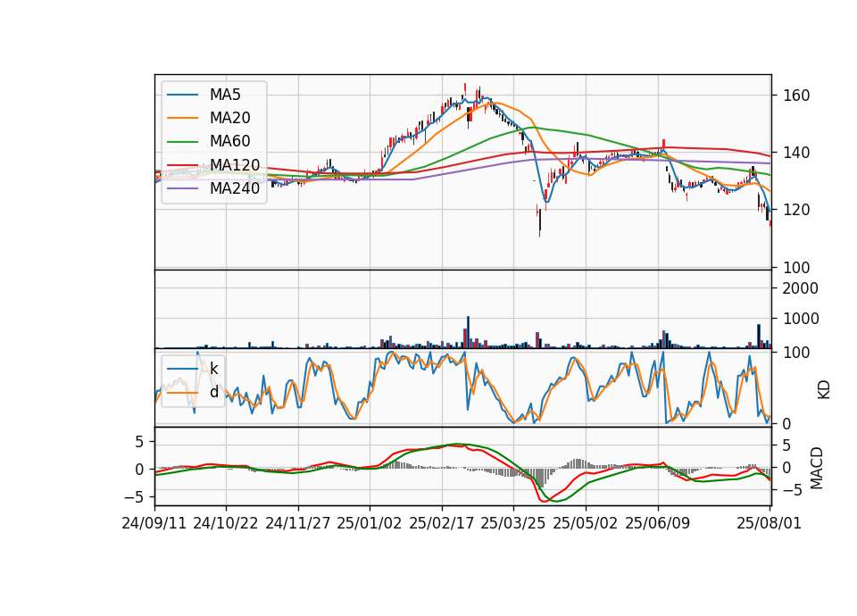Click the 25/05/02 date label
The width and height of the screenshot is (857, 616).
[x=586, y=523]
